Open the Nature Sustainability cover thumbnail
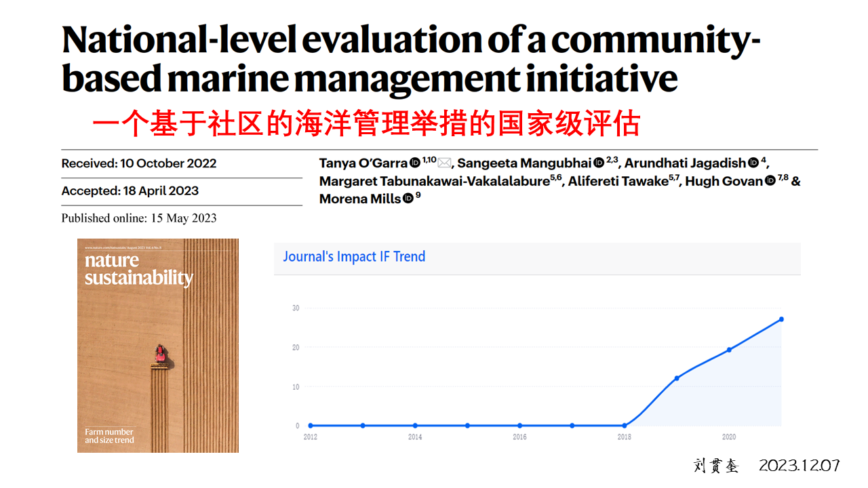 [158, 345]
